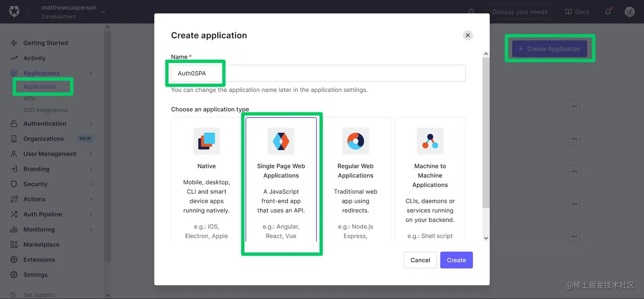Click the Marketplace grid icon
644x299 pixels.
point(14,244)
